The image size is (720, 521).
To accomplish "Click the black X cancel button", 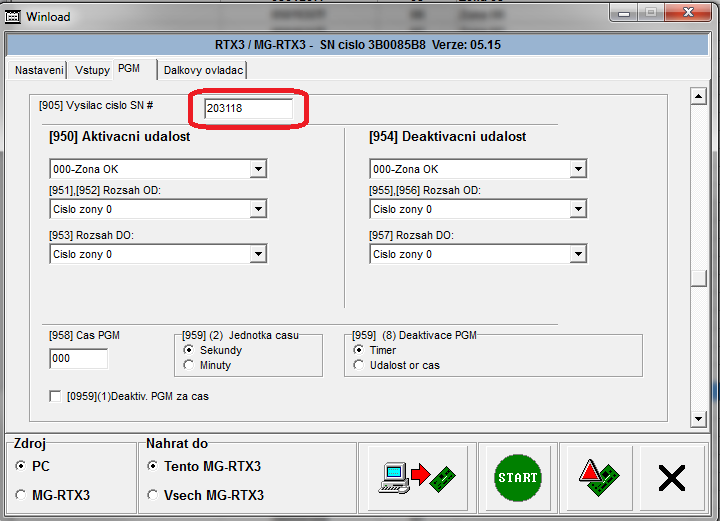I will tap(672, 477).
